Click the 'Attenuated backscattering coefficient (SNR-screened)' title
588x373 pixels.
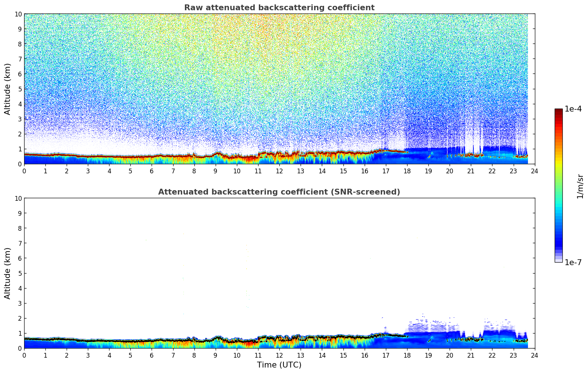click(279, 192)
